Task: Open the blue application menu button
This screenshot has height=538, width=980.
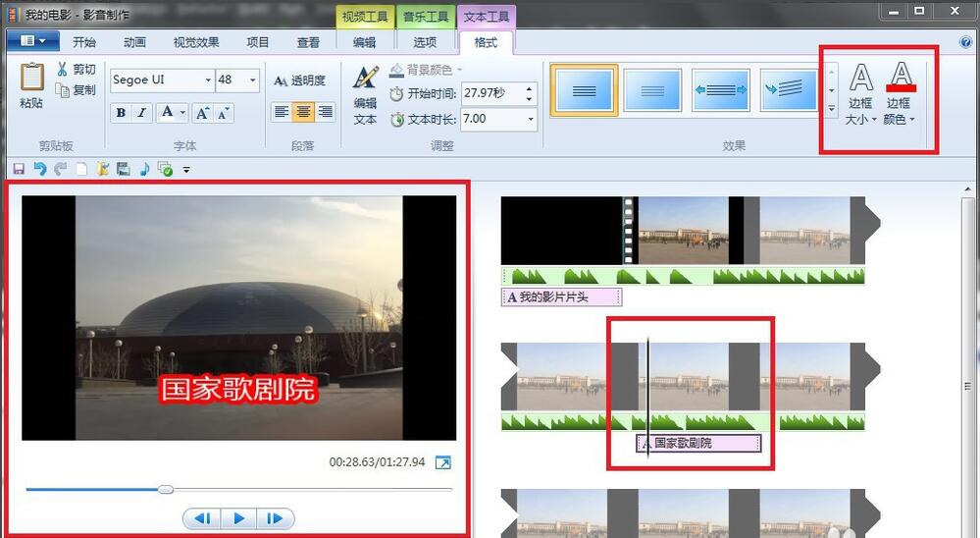Action: tap(33, 41)
